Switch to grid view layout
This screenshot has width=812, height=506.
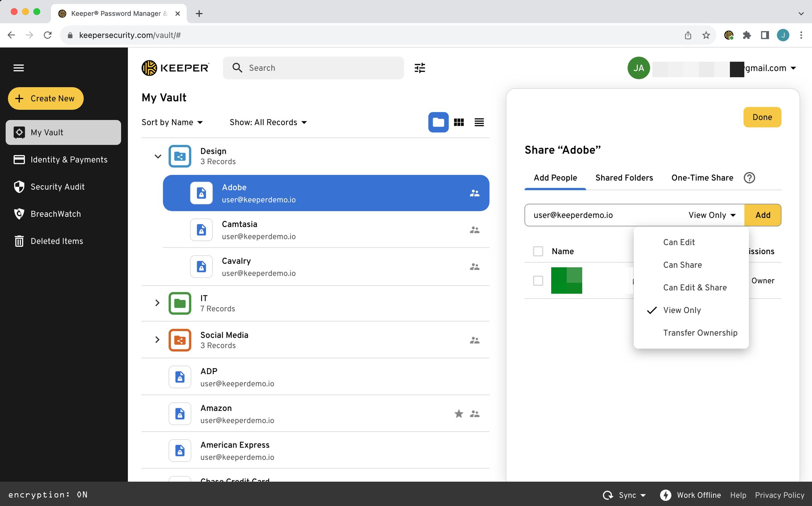pos(459,122)
